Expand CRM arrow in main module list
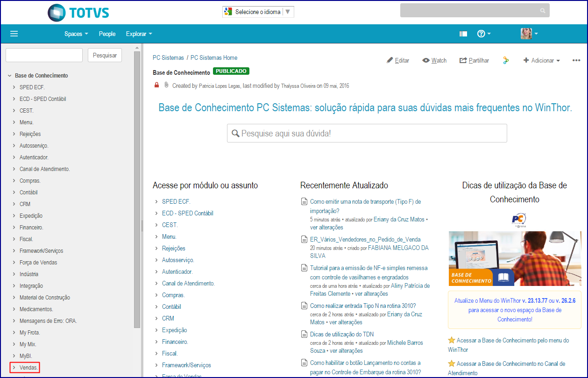Viewport: 588px width, 378px height. click(x=156, y=319)
